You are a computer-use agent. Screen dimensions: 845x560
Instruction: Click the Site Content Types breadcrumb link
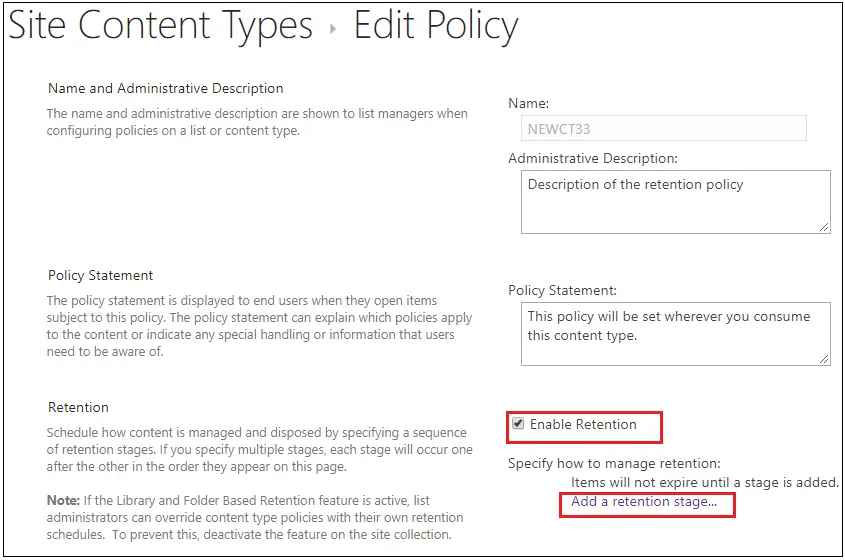click(x=160, y=27)
